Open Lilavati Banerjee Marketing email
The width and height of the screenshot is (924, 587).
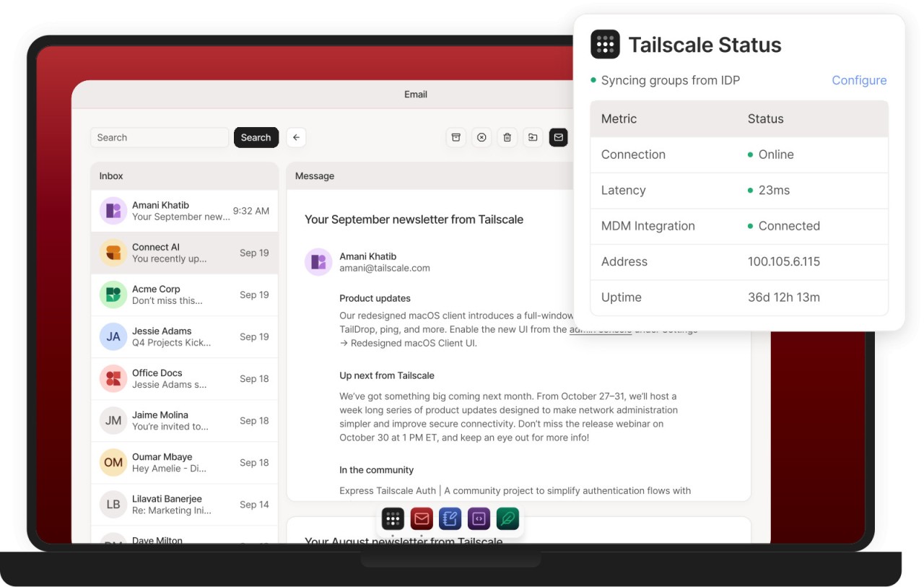[x=185, y=504]
